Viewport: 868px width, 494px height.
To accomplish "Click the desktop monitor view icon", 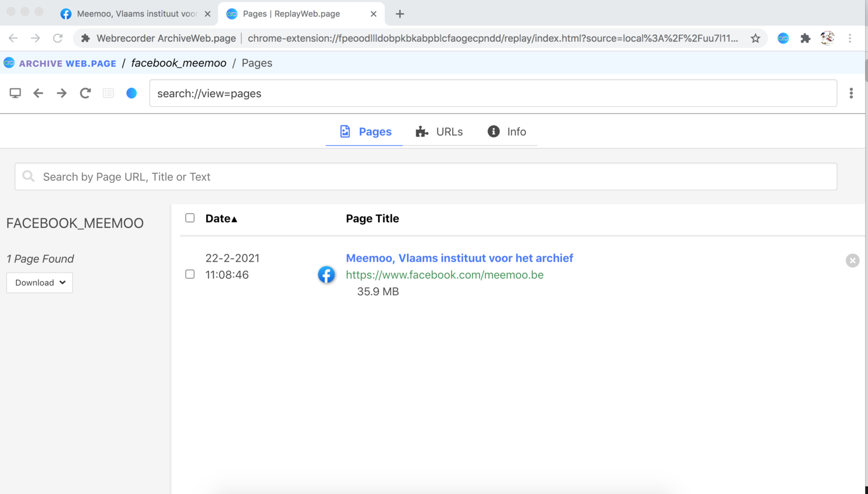I will tap(15, 93).
